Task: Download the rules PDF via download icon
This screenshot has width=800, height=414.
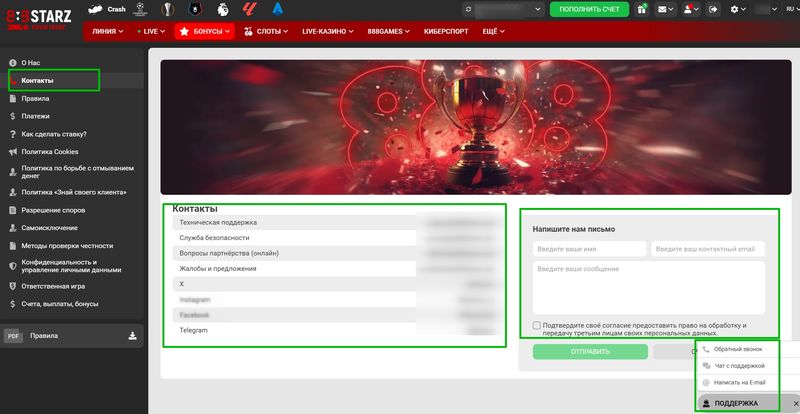Action: click(x=132, y=337)
